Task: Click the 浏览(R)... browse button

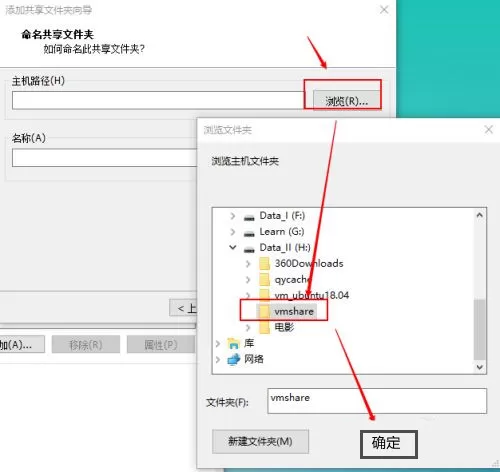Action: pyautogui.click(x=347, y=100)
